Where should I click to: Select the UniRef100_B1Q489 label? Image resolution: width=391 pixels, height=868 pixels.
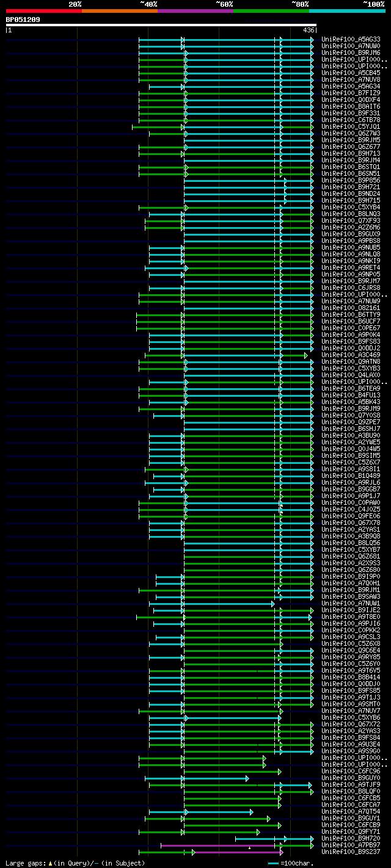pyautogui.click(x=350, y=476)
